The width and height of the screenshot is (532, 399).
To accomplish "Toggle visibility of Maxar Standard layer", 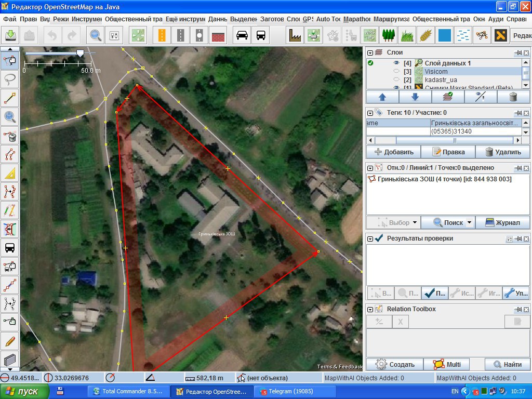I will [396, 87].
